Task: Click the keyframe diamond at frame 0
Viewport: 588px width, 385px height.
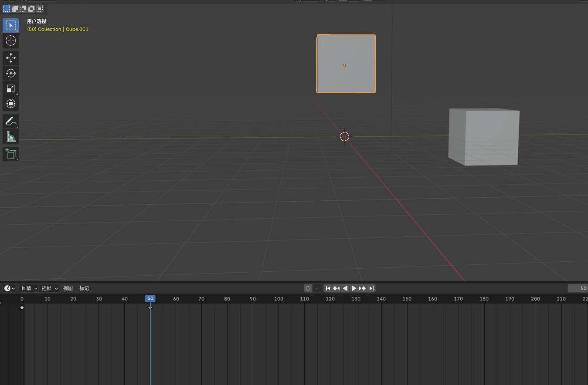Action: tap(22, 307)
